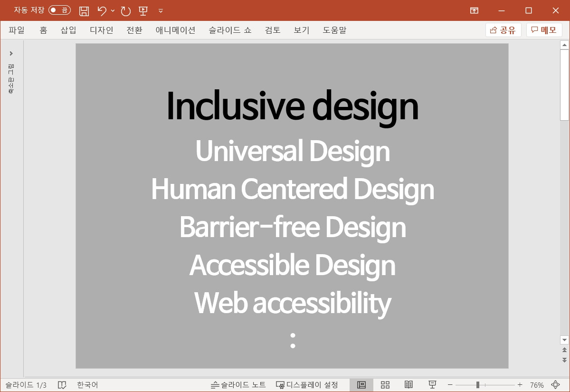Toggle the 슬라이드 노트 notes pane
The height and width of the screenshot is (392, 570).
pyautogui.click(x=238, y=385)
